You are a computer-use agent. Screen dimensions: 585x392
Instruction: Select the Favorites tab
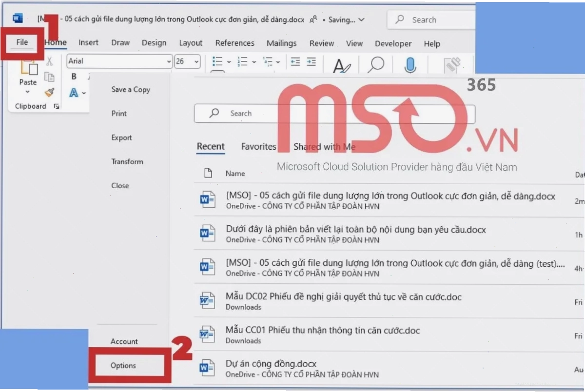pyautogui.click(x=258, y=147)
